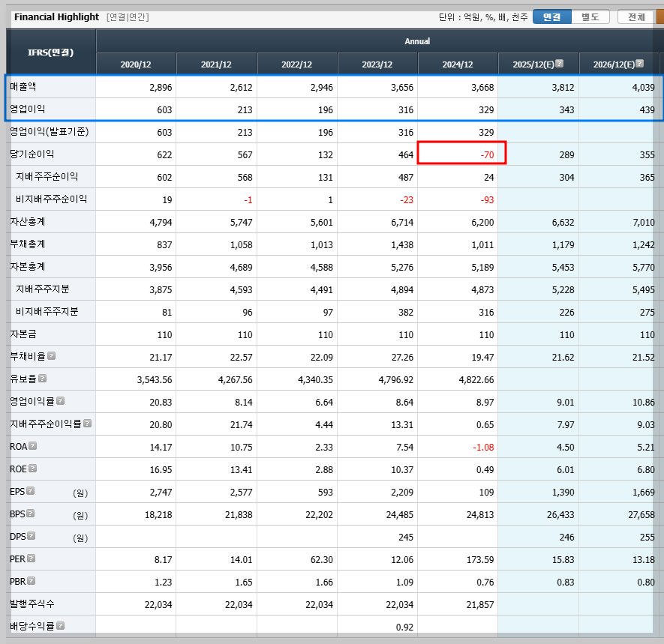Screen dimensions: 664x644
Task: Switch to the 연결 tab
Action: pos(551,17)
